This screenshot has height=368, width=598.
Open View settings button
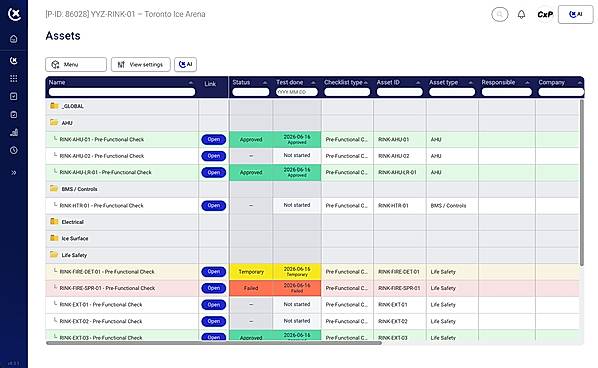coord(141,64)
